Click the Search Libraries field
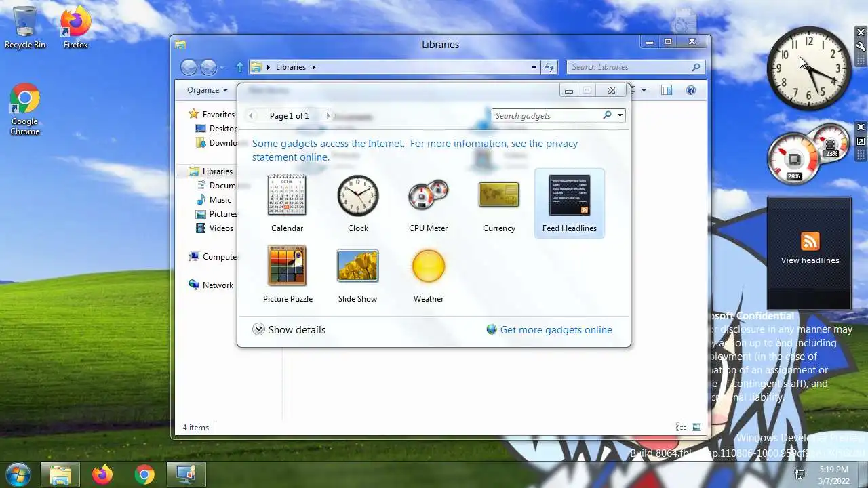The image size is (868, 488). 629,67
